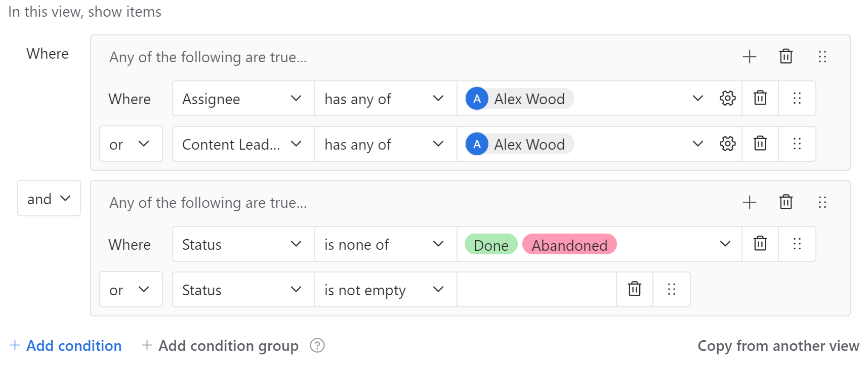Click the Add condition link

pos(66,346)
